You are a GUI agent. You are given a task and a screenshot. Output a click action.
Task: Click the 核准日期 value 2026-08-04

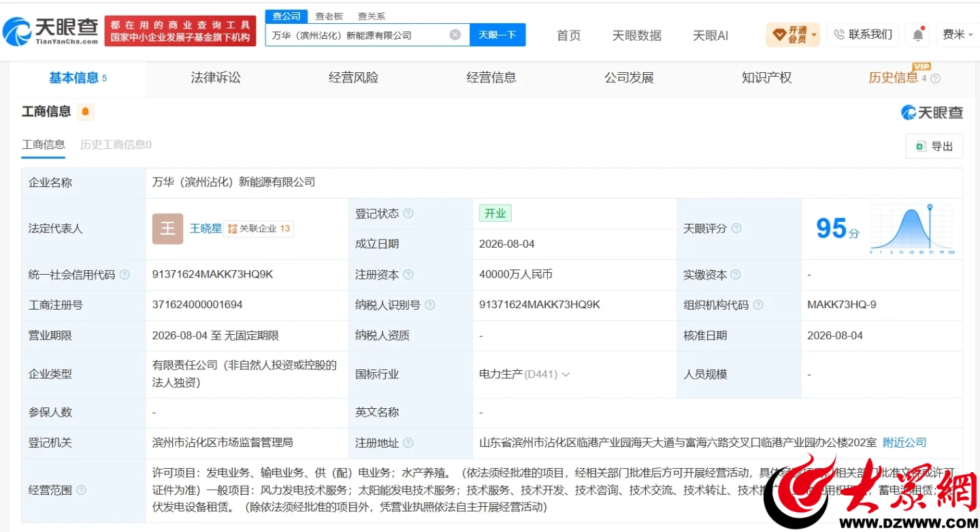point(835,335)
